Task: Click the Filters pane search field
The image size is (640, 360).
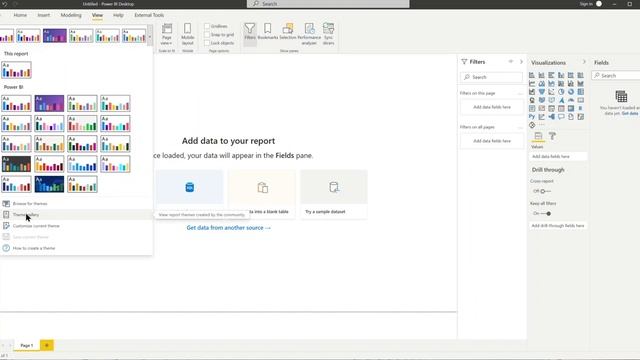Action: [491, 77]
